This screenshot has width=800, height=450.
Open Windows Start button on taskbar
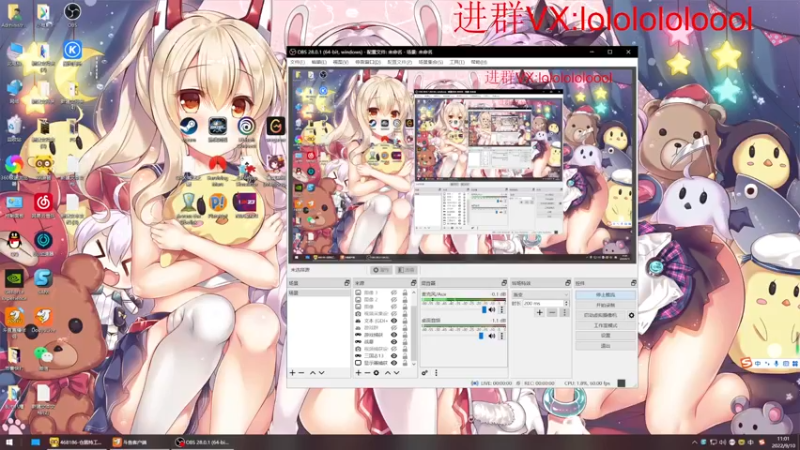[9, 442]
